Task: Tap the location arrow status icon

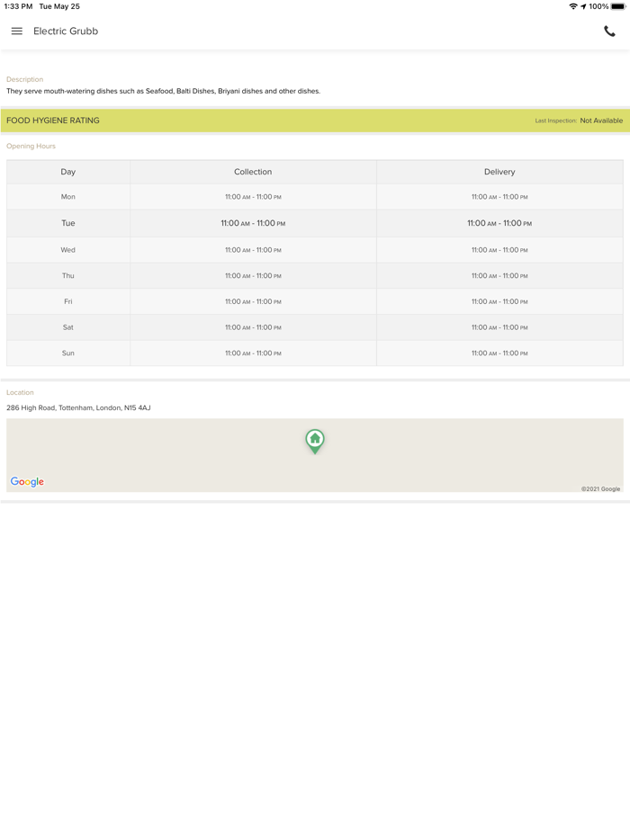Action: [583, 6]
